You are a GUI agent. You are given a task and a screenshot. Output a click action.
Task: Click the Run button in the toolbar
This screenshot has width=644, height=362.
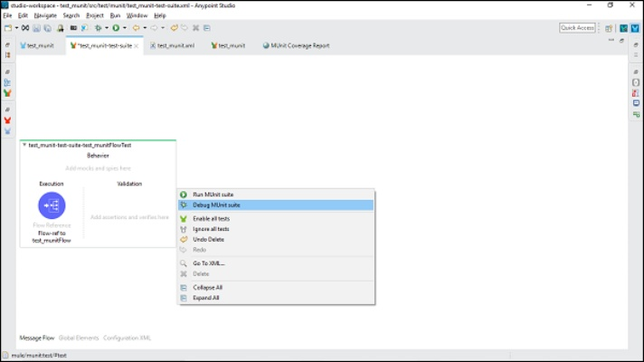point(116,28)
